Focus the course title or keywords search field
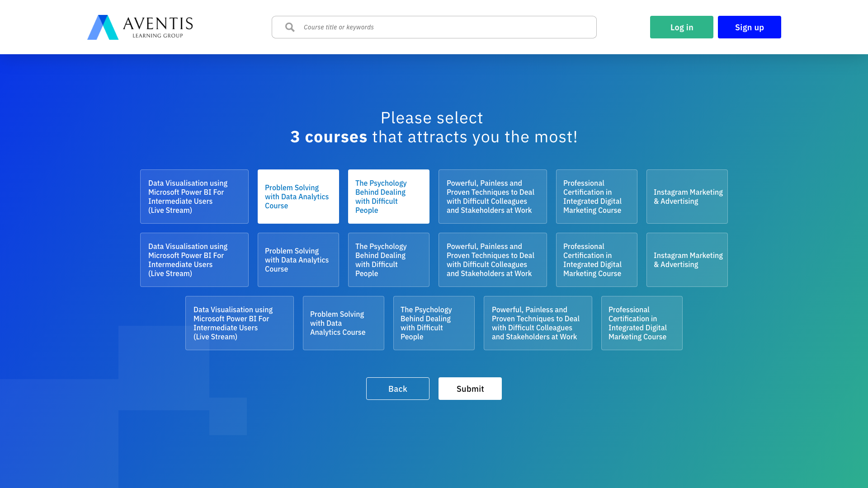Image resolution: width=868 pixels, height=488 pixels. click(x=434, y=27)
